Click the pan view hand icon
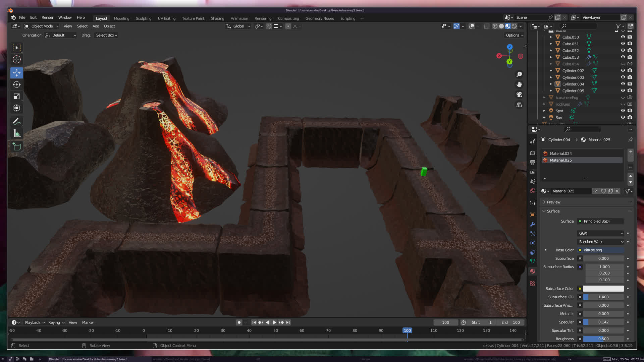Screen dimensions: 644x362 [x=519, y=84]
